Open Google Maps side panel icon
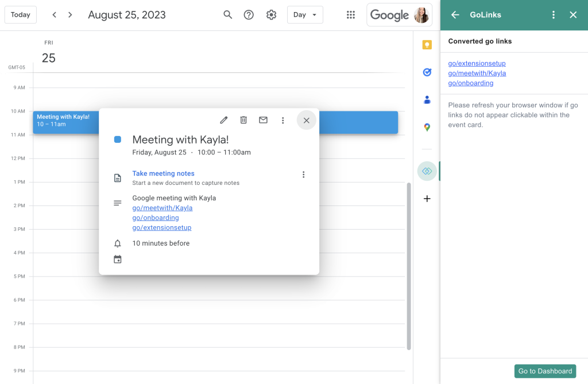The height and width of the screenshot is (384, 588). point(427,127)
